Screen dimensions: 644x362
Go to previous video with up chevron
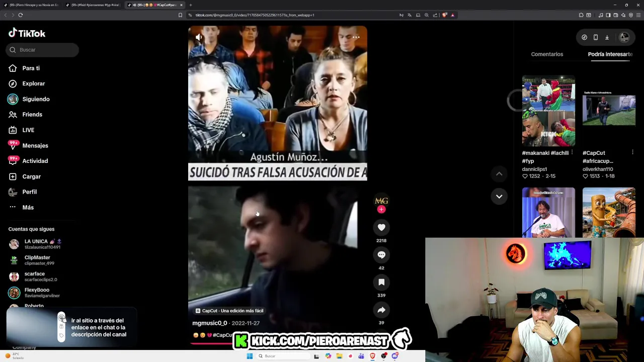[499, 174]
